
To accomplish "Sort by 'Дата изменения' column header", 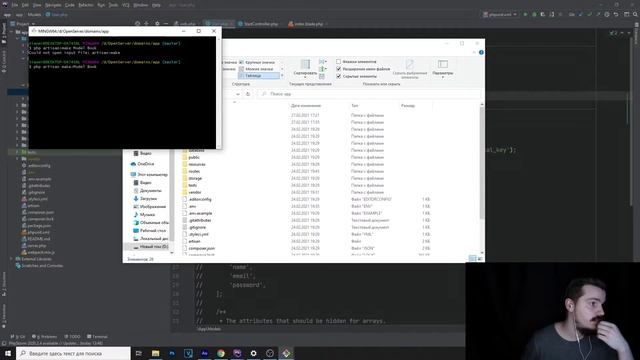I will click(x=306, y=106).
